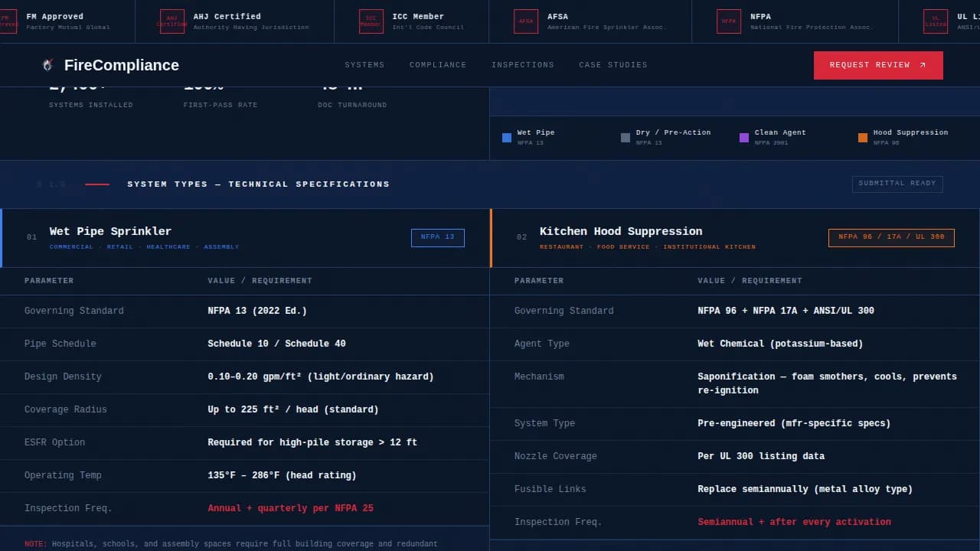Click the NFPA 96 / 17A / UL 300 tag
Viewport: 980px width, 551px height.
pos(891,237)
